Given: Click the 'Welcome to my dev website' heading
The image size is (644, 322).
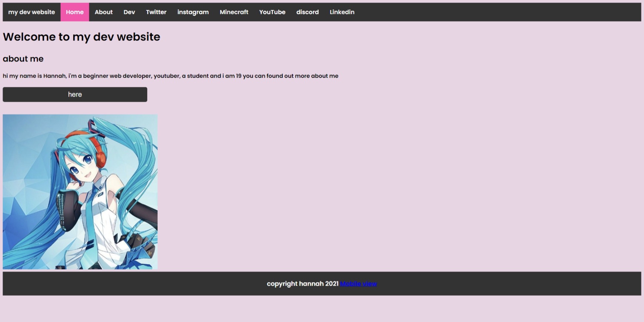Looking at the screenshot, I should point(81,37).
